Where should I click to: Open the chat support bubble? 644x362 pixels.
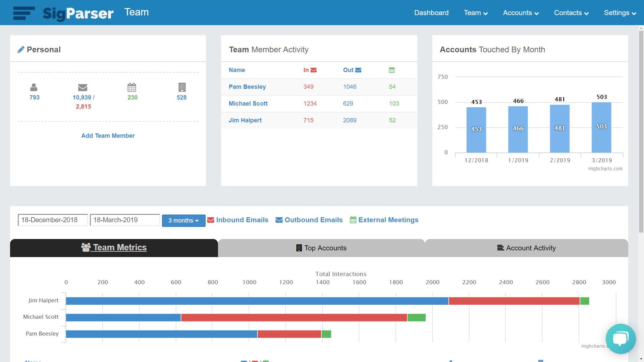(621, 339)
